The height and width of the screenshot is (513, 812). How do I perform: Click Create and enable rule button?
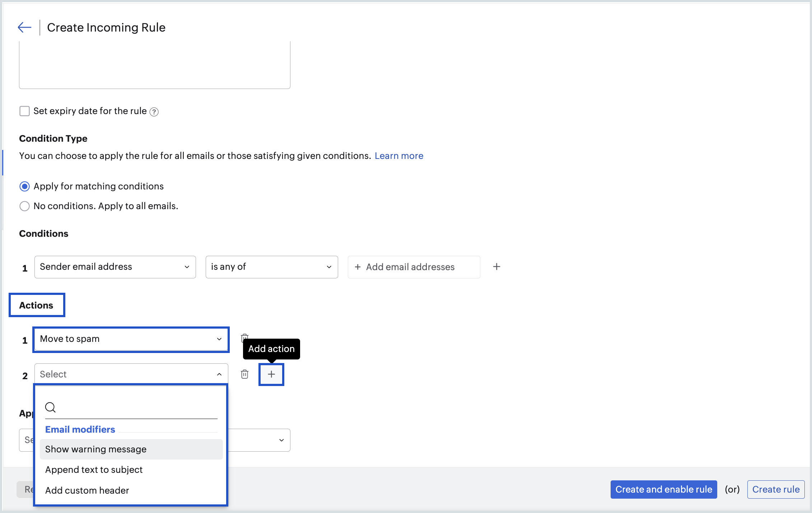point(663,489)
